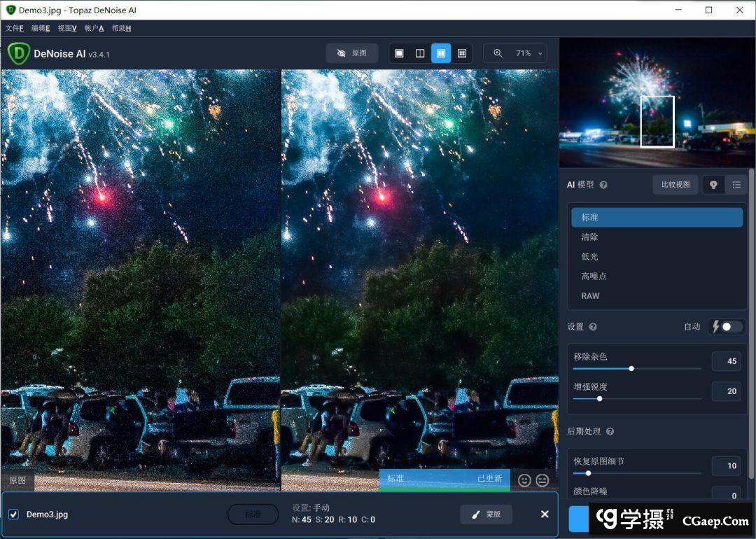
Task: Select the 低光 AI model option
Action: (589, 257)
